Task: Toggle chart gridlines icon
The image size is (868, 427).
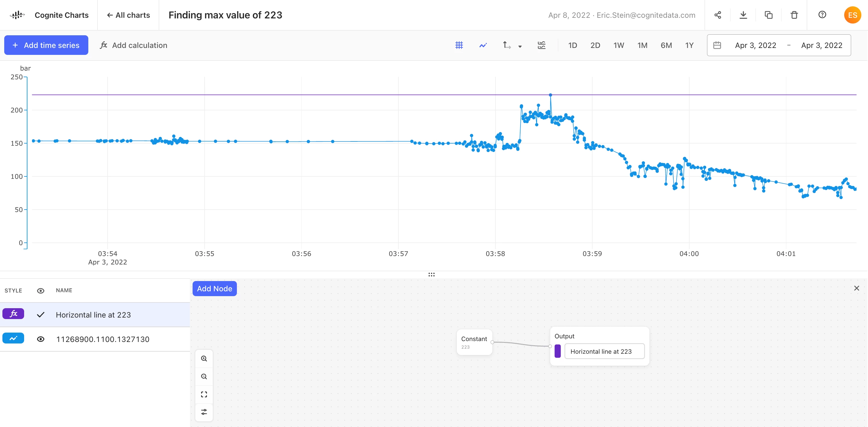Action: click(459, 45)
